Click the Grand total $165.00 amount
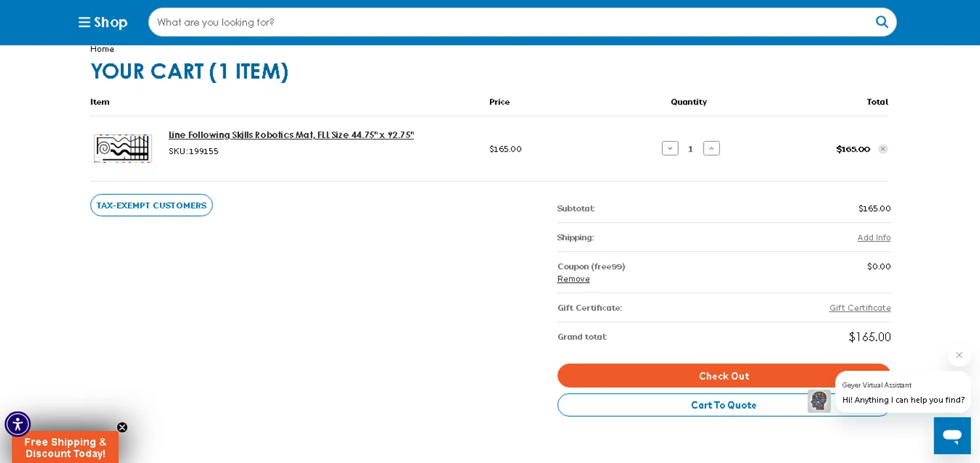Screen dimensions: 980x463 [x=870, y=337]
